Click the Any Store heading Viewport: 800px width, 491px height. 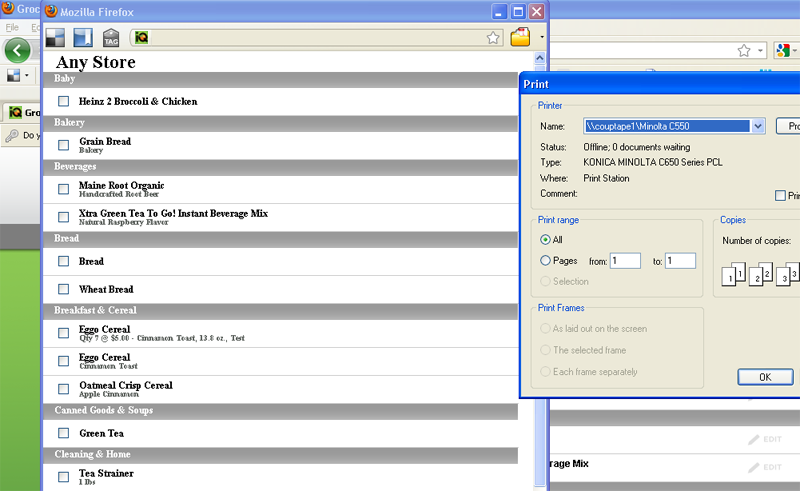[x=96, y=62]
